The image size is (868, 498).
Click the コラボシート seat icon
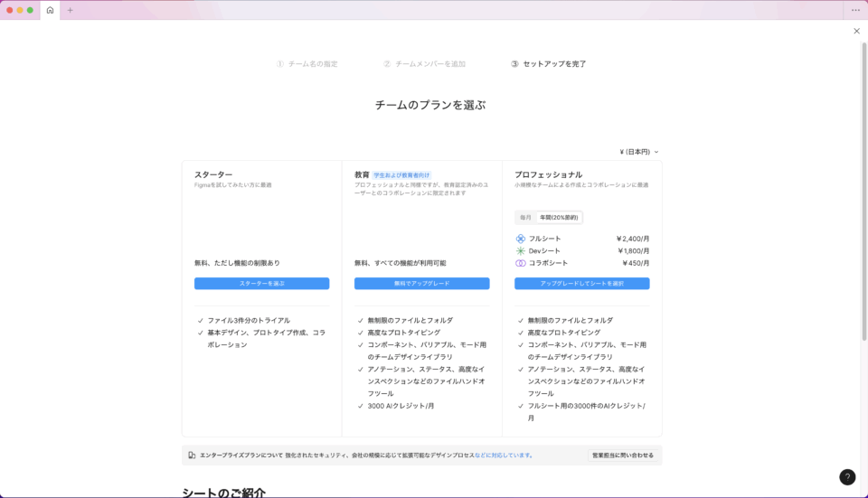[521, 263]
